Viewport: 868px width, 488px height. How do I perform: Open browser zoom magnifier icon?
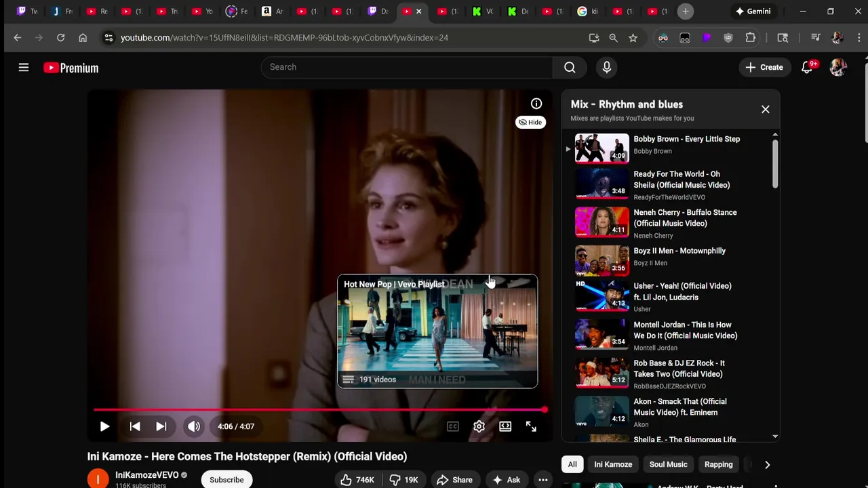613,38
